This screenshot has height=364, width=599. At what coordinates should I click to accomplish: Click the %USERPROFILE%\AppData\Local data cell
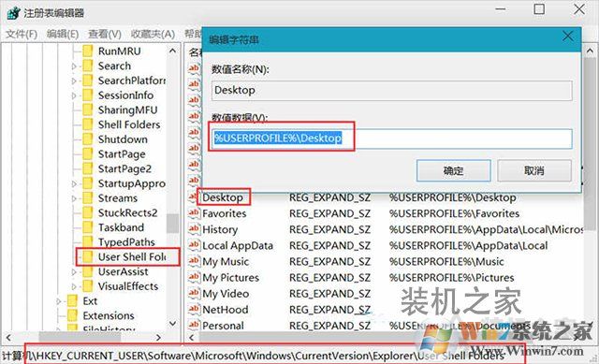pos(468,245)
